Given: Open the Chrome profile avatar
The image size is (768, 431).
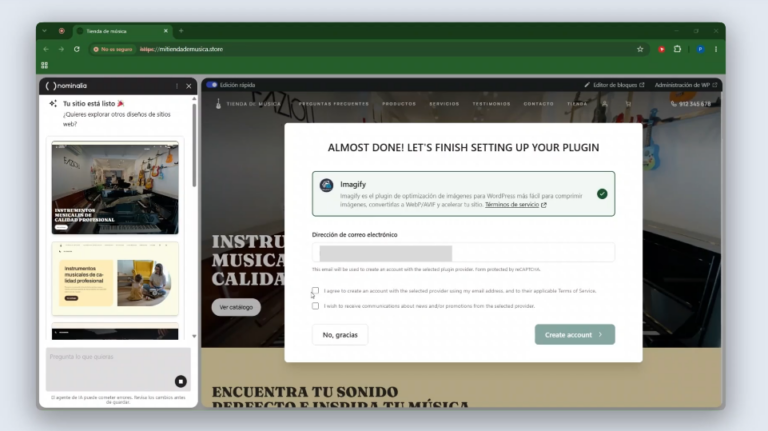Looking at the screenshot, I should click(x=700, y=49).
